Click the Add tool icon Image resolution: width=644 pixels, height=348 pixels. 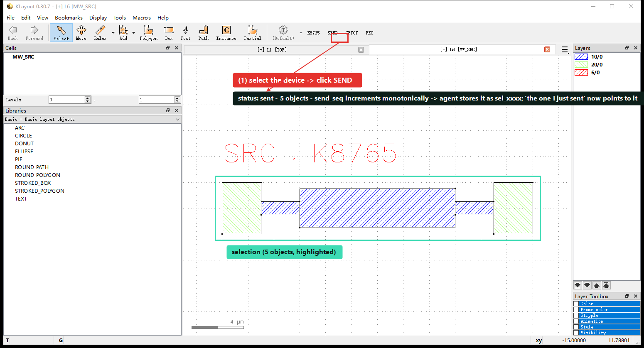click(123, 33)
